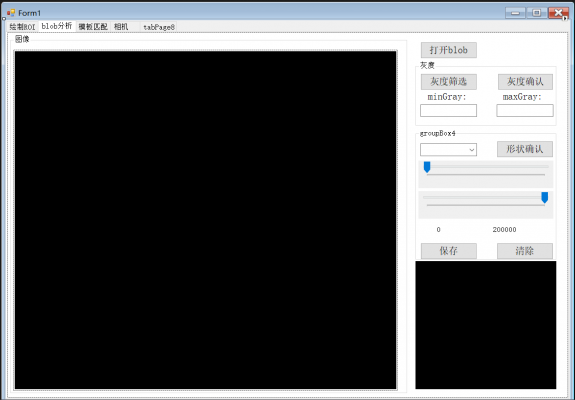Click the lower trackbar slider thumb
Viewport: 575px width, 400px height.
pyautogui.click(x=545, y=198)
